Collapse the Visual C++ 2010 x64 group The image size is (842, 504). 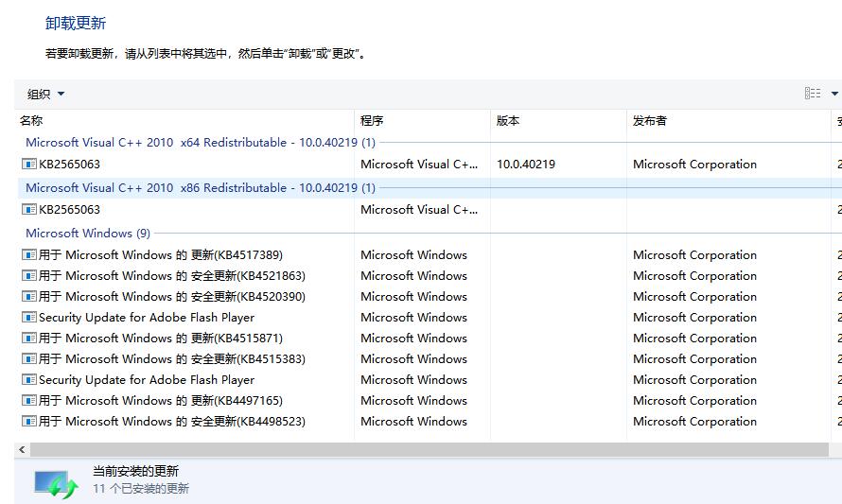tap(200, 143)
